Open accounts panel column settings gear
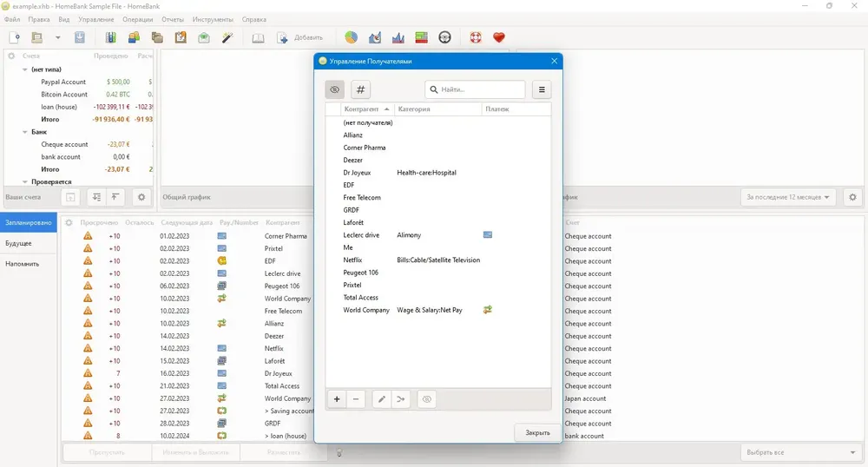The width and height of the screenshot is (868, 467). coord(11,56)
